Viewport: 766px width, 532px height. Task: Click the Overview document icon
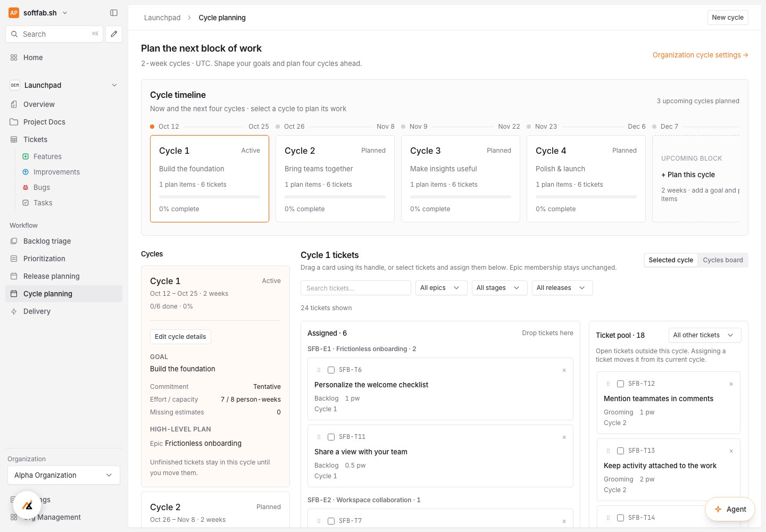click(14, 104)
